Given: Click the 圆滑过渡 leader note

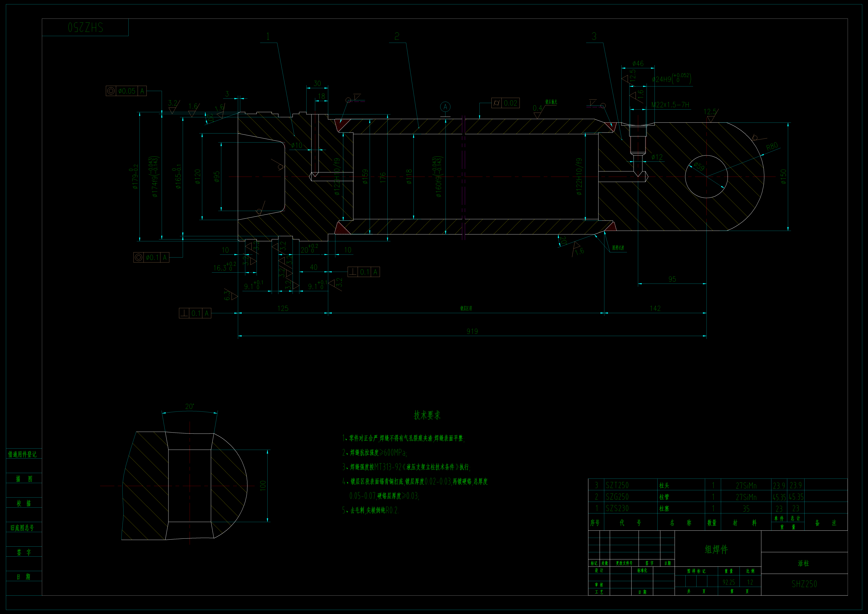Looking at the screenshot, I should 618,248.
